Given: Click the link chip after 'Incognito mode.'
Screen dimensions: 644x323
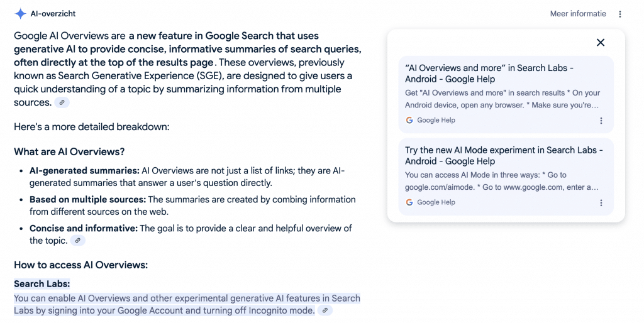Looking at the screenshot, I should [325, 310].
